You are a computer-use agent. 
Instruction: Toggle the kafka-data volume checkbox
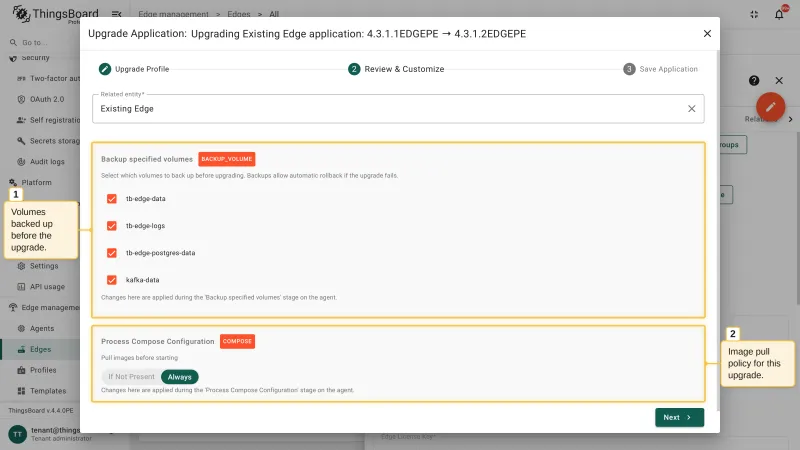[x=112, y=280]
